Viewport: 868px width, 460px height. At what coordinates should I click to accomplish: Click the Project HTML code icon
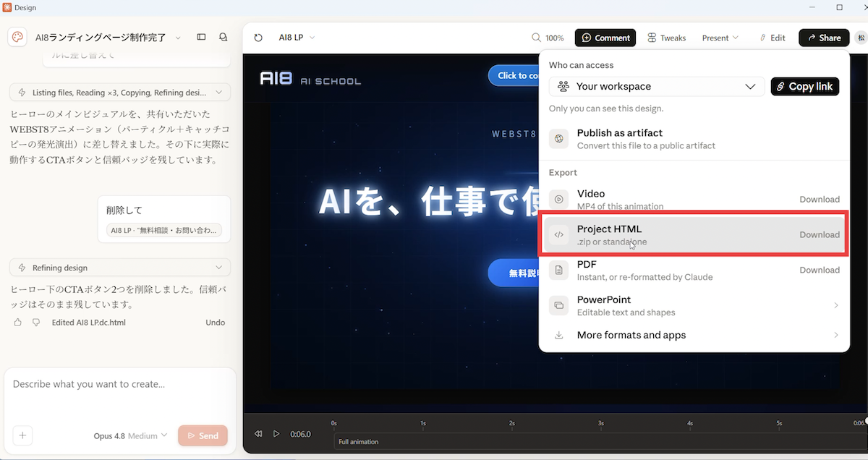[558, 234]
